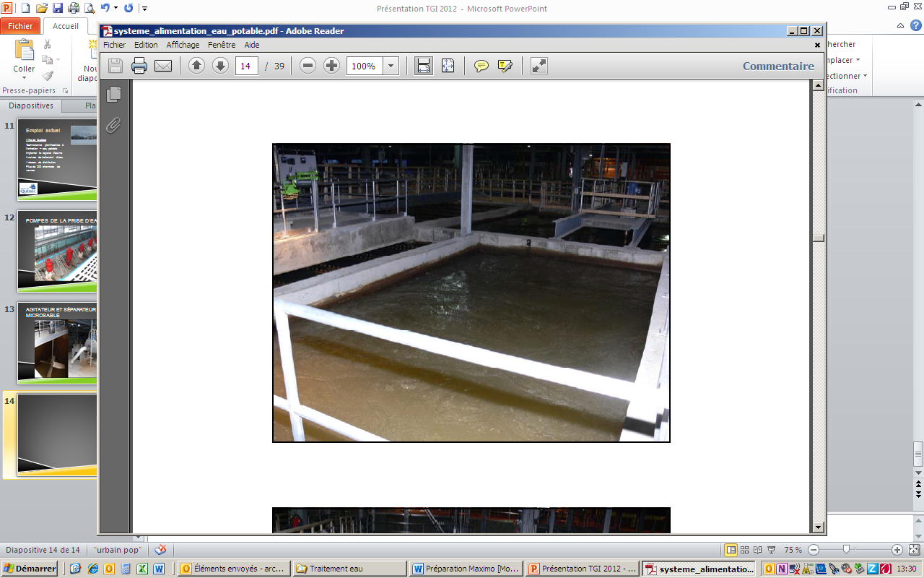
Task: Click the Print icon in Adobe Reader toolbar
Action: point(139,66)
